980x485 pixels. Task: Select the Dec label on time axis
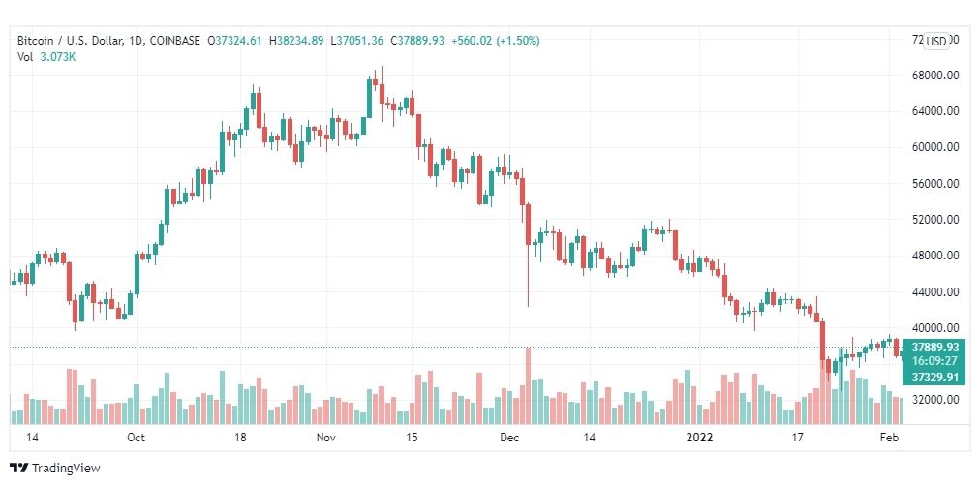510,437
